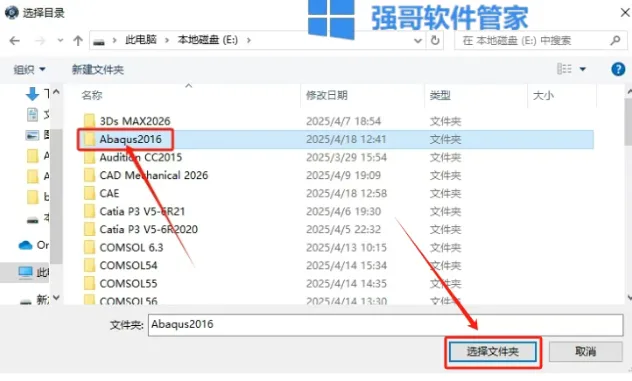
Task: Sort by the 大小 column header
Action: point(543,96)
